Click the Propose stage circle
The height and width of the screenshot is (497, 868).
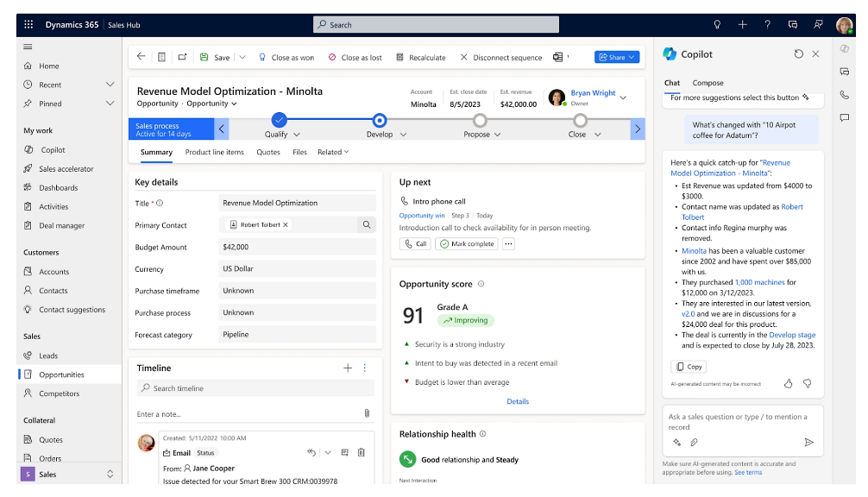(x=480, y=120)
